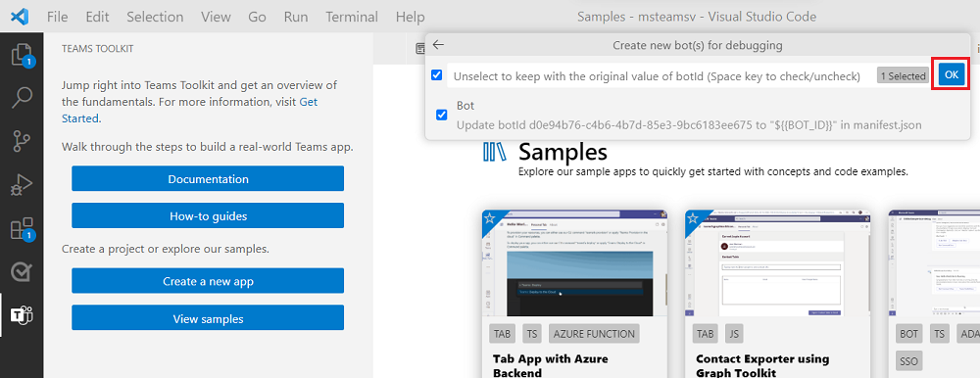This screenshot has width=980, height=378.
Task: Select the Teams Toolkit activity bar icon
Action: (22, 315)
